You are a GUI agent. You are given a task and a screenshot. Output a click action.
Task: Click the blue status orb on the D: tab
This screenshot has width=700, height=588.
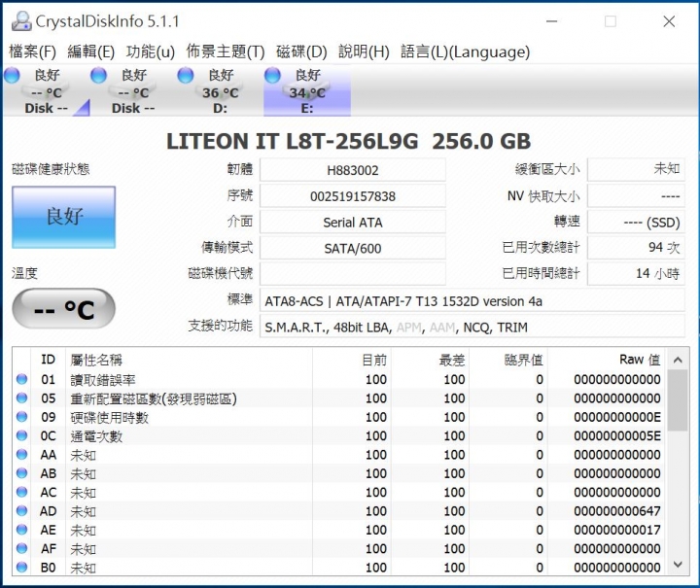tap(186, 75)
